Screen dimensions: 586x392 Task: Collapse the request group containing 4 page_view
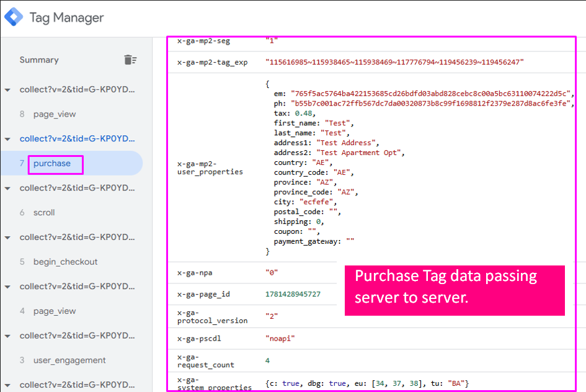pos(7,287)
